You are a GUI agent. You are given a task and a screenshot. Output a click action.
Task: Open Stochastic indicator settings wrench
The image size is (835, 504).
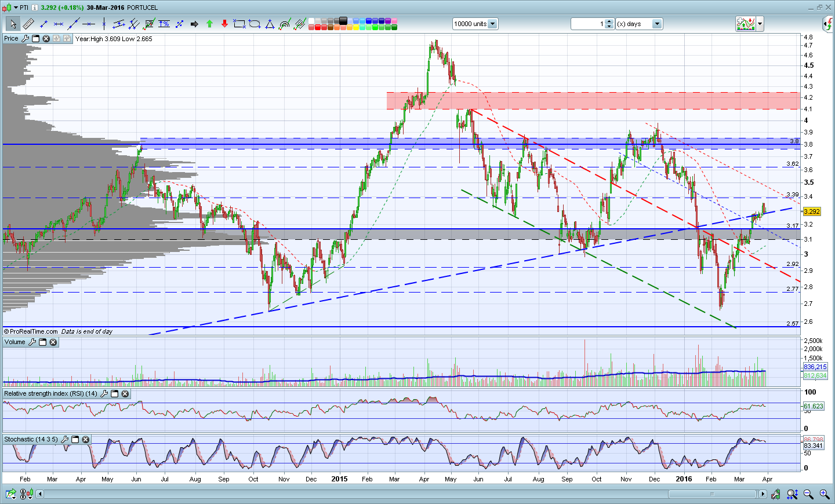[x=65, y=440]
